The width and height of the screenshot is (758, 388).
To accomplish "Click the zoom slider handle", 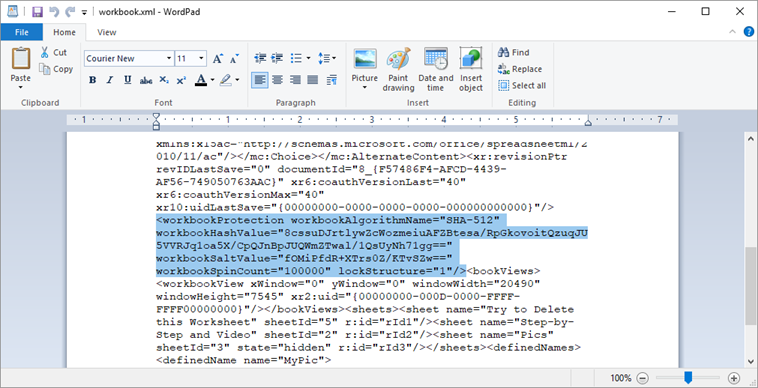I will point(688,377).
